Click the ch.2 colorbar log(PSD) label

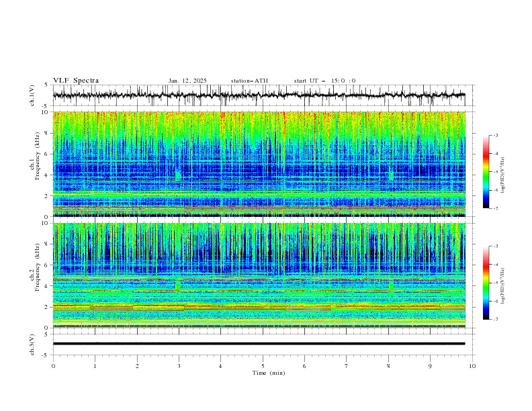point(503,286)
